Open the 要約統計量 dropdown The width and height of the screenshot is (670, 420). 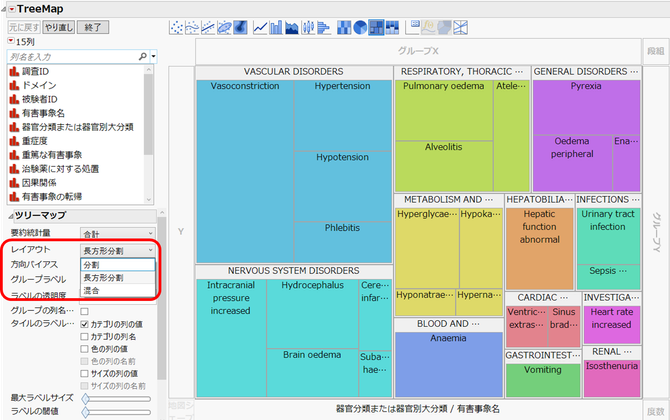point(118,233)
